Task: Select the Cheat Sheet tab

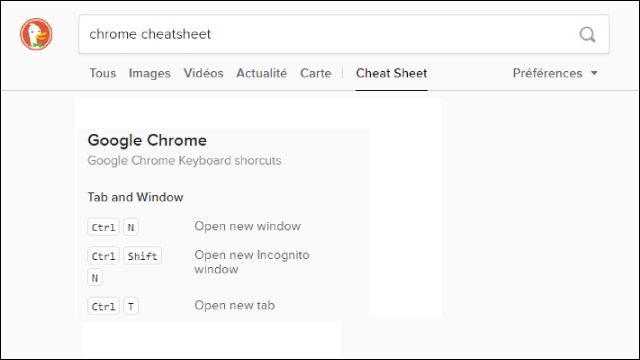Action: (391, 73)
